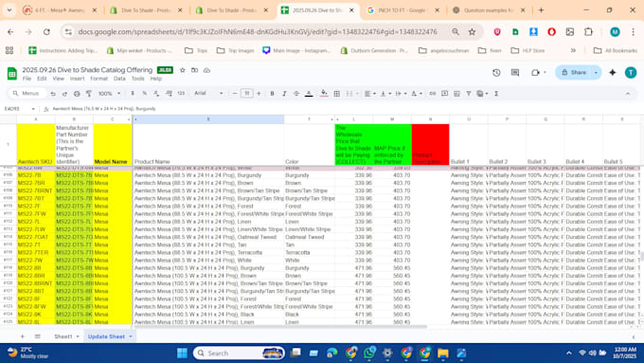This screenshot has height=363, width=644.
Task: Select the Color column header cell
Action: coord(310,144)
